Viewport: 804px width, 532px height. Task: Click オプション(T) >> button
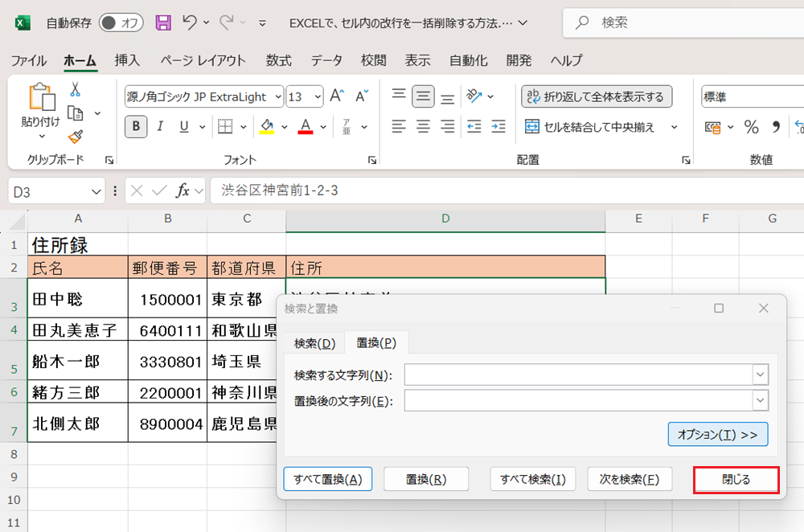point(718,434)
